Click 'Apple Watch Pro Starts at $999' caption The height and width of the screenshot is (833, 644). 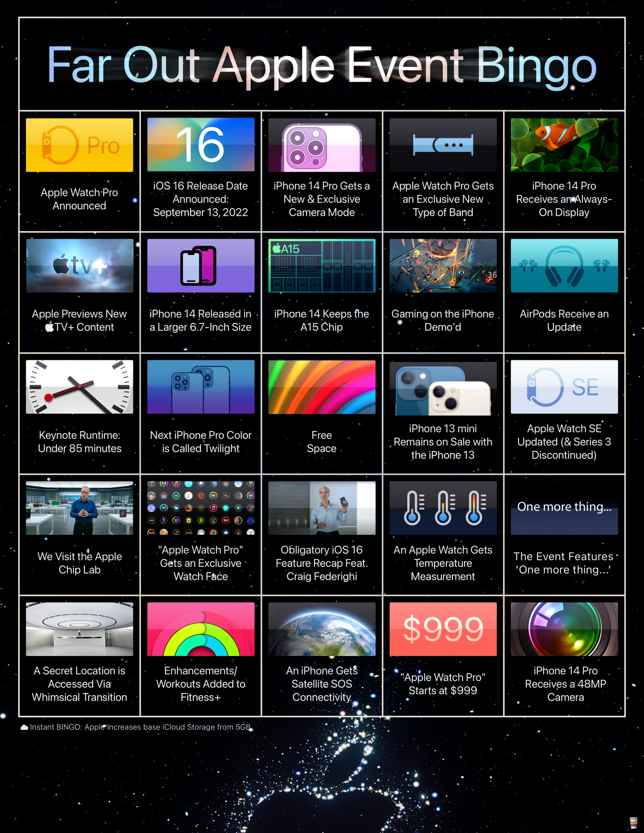click(x=443, y=684)
